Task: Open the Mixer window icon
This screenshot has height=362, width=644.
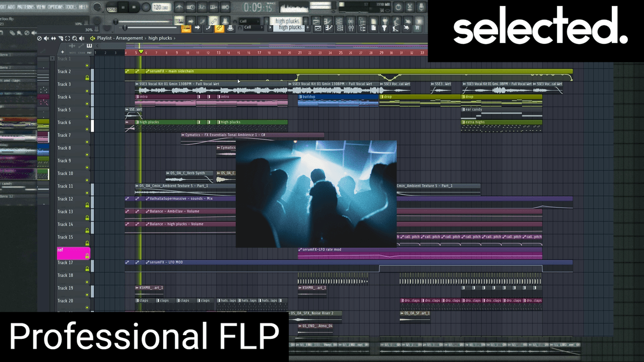Action: (x=350, y=26)
